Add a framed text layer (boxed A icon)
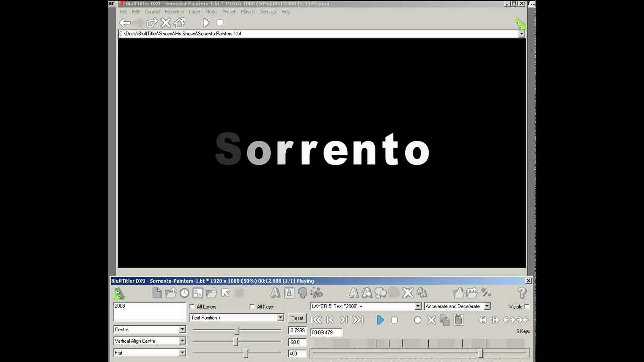The width and height of the screenshot is (644, 362). click(x=289, y=293)
